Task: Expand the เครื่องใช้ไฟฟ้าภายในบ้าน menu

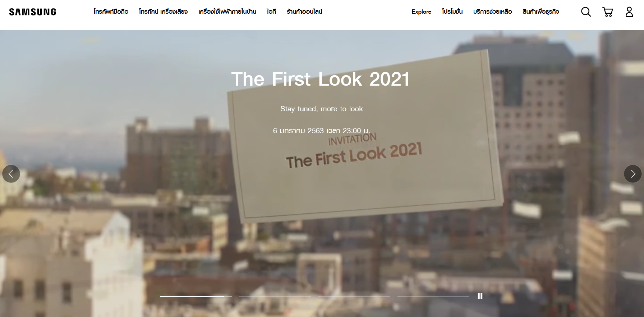Action: 227,12
